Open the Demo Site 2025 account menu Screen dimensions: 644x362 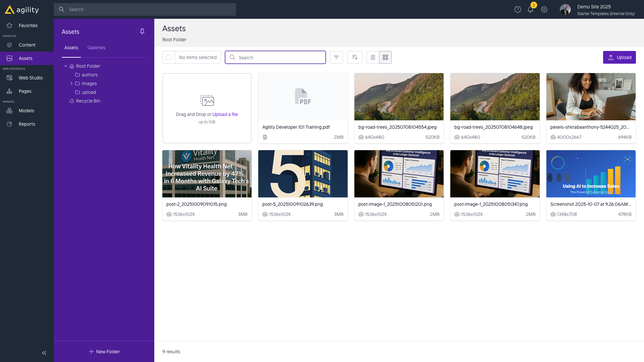point(606,10)
